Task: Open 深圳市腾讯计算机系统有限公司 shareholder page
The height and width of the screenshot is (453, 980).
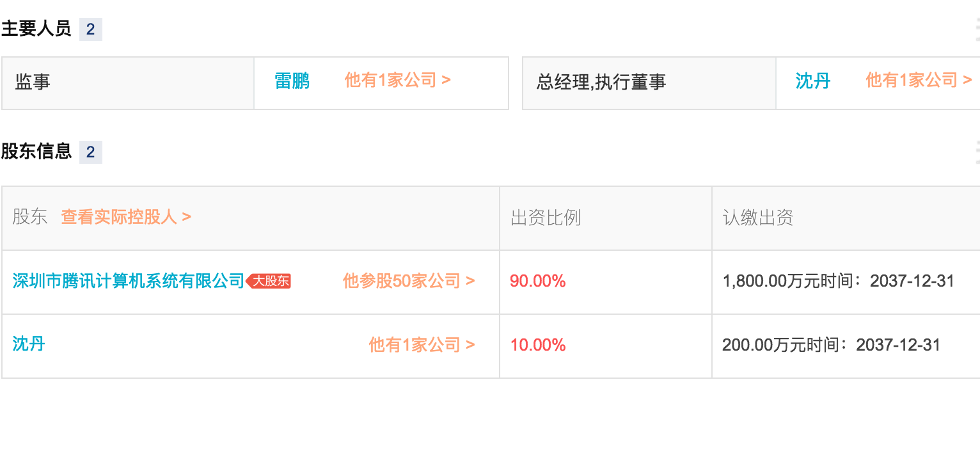Action: point(129,281)
